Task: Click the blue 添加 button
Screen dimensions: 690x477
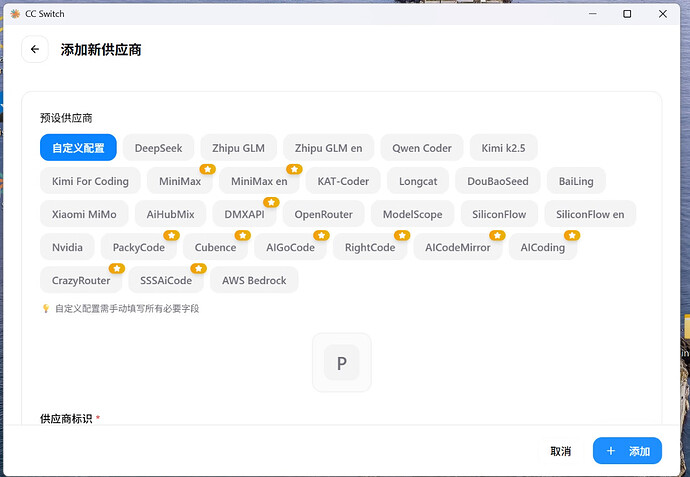Action: point(627,451)
